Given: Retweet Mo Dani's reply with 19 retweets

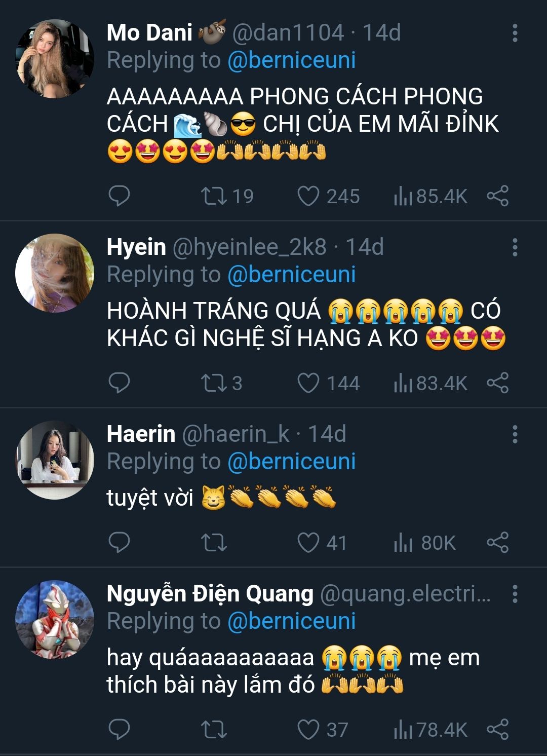Looking at the screenshot, I should 227,196.
